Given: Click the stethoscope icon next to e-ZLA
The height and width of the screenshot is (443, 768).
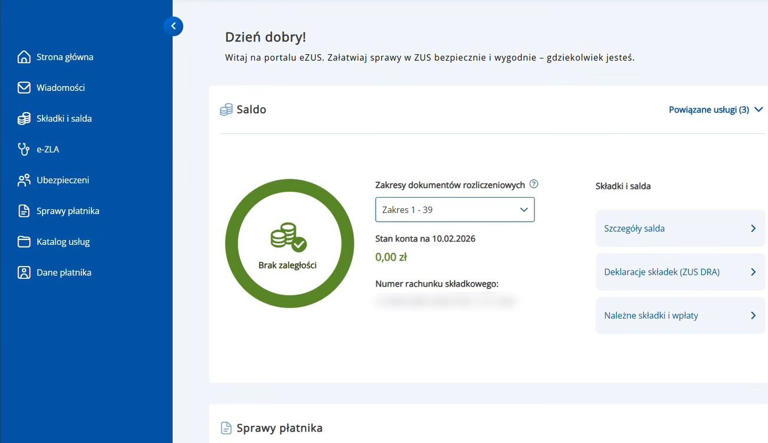Looking at the screenshot, I should 24,149.
